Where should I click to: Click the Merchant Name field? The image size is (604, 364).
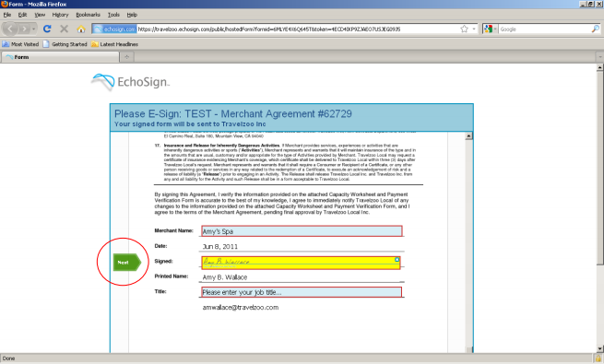tap(302, 231)
